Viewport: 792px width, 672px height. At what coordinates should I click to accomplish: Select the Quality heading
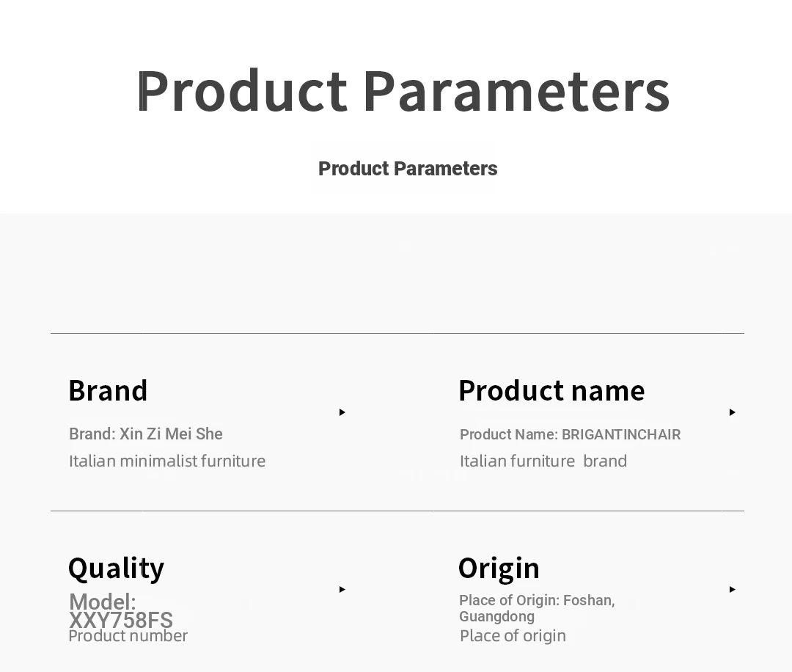click(116, 569)
